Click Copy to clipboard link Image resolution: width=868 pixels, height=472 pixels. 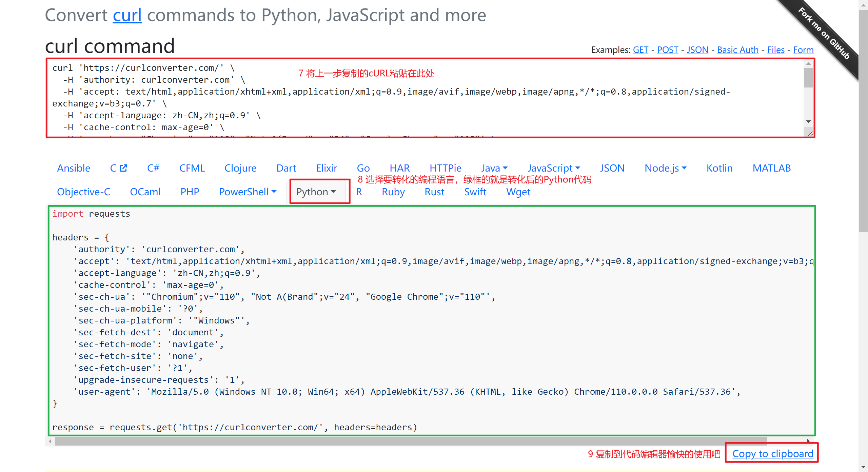click(x=773, y=454)
